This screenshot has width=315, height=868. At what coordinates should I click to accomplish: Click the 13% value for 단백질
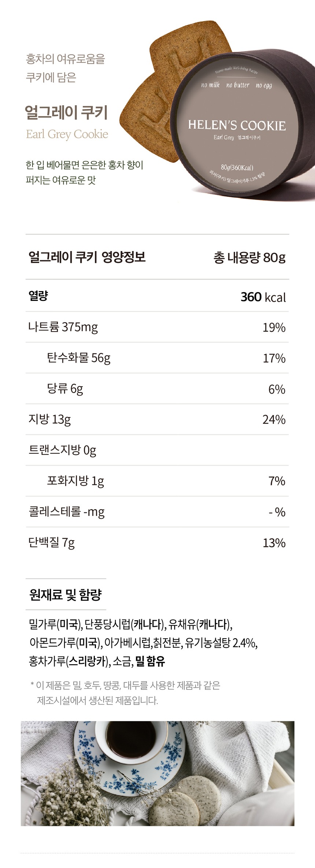tap(274, 542)
